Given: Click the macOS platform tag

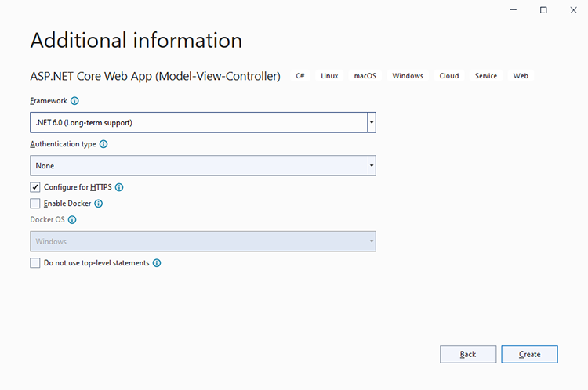Looking at the screenshot, I should (x=365, y=76).
